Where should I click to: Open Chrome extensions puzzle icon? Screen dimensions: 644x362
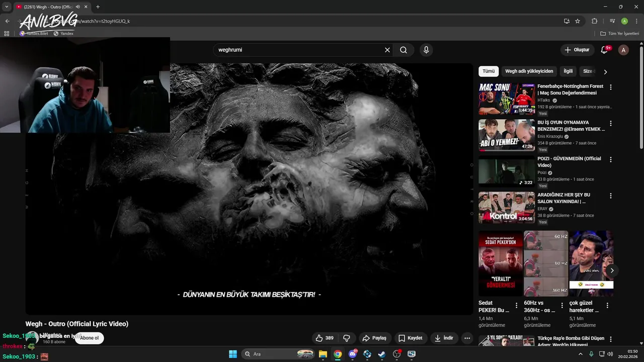pos(594,21)
